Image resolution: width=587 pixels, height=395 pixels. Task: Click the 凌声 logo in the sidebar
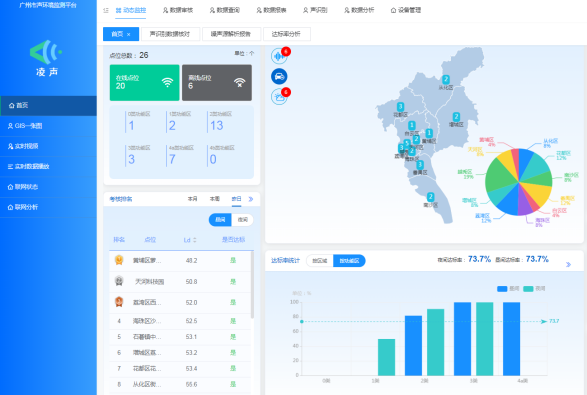pos(47,58)
